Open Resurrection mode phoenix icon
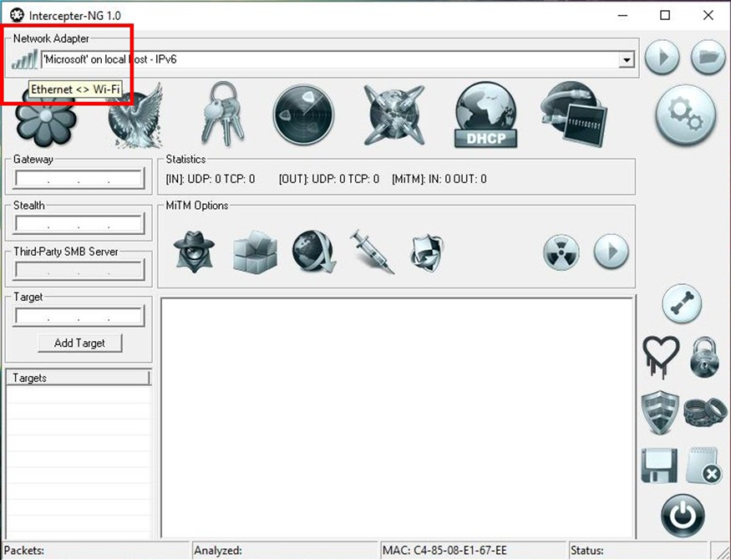 pyautogui.click(x=135, y=115)
